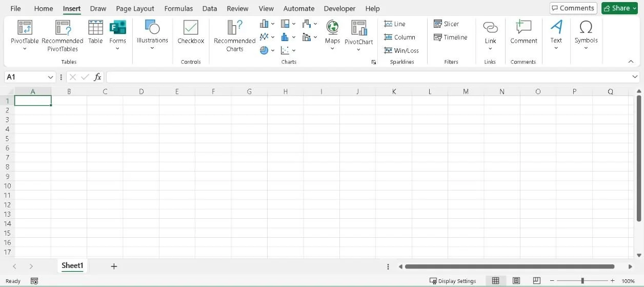Insert a hierarchy treemap chart
Viewport: 644px width, 287px height.
point(286,24)
